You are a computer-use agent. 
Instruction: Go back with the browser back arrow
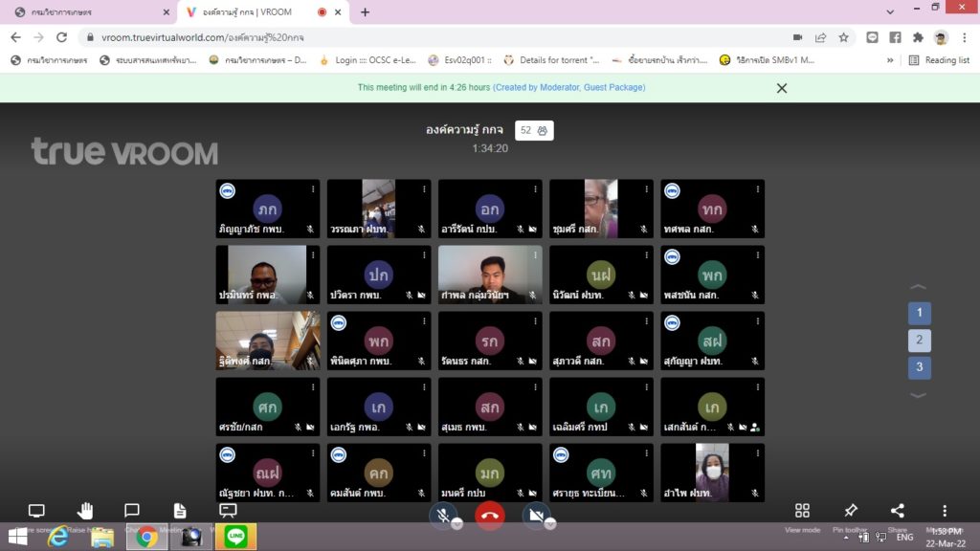tap(15, 37)
